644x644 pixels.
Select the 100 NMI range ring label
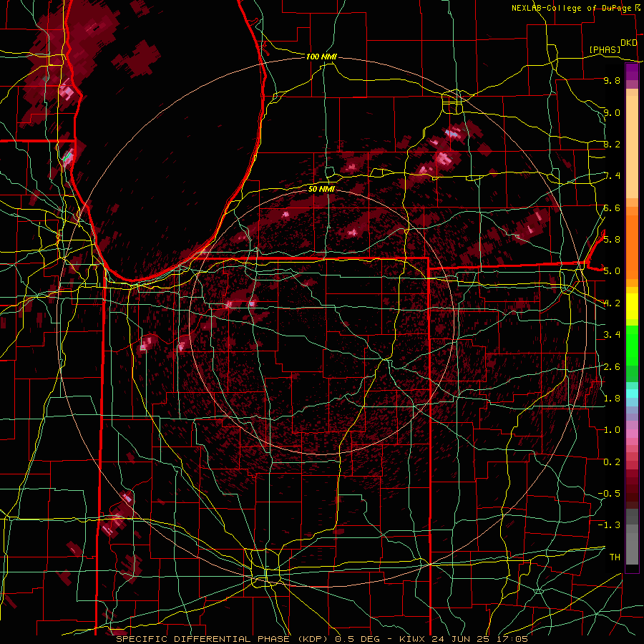(321, 57)
